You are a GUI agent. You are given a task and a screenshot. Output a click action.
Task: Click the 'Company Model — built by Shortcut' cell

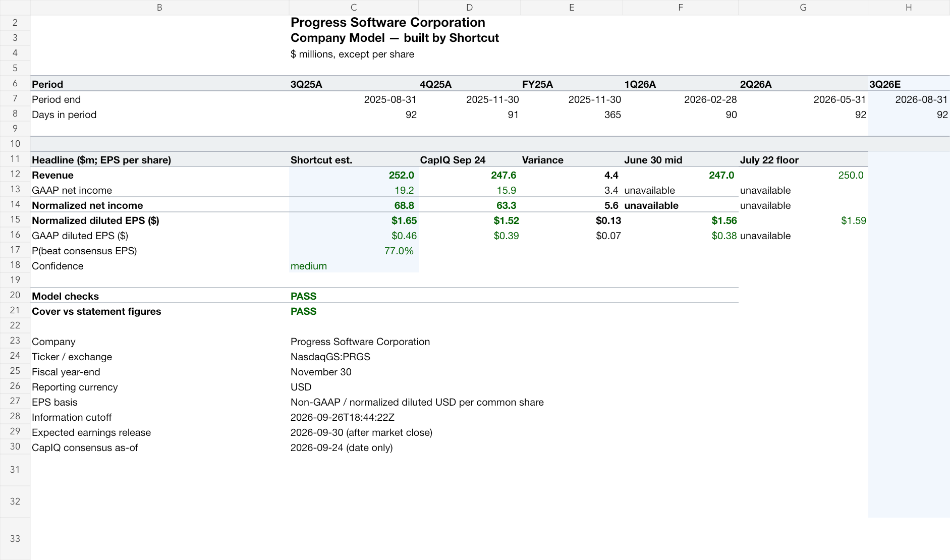pos(395,38)
